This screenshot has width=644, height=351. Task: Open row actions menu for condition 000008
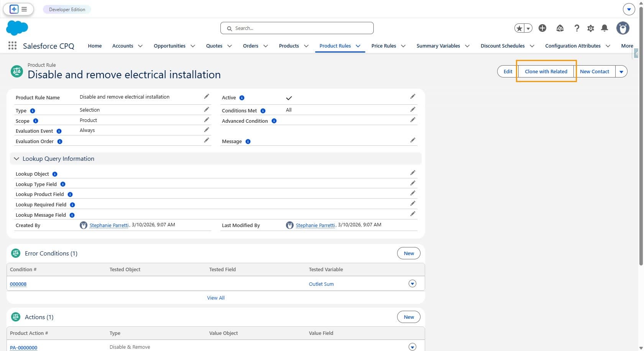[412, 284]
